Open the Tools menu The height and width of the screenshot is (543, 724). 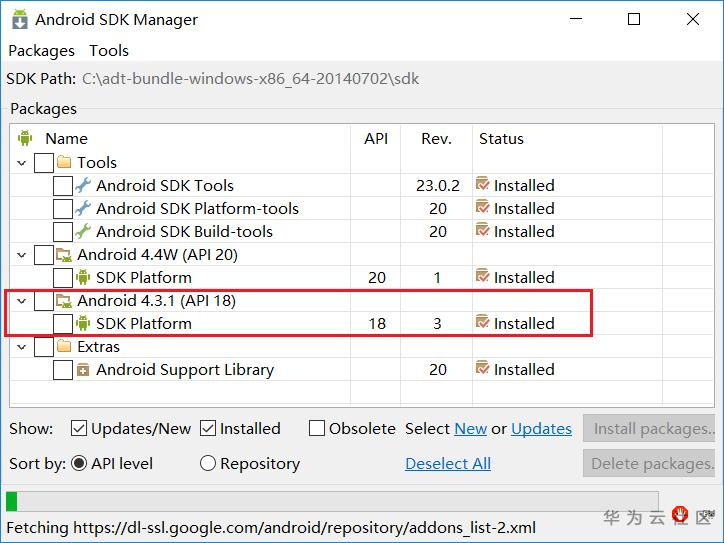(109, 50)
